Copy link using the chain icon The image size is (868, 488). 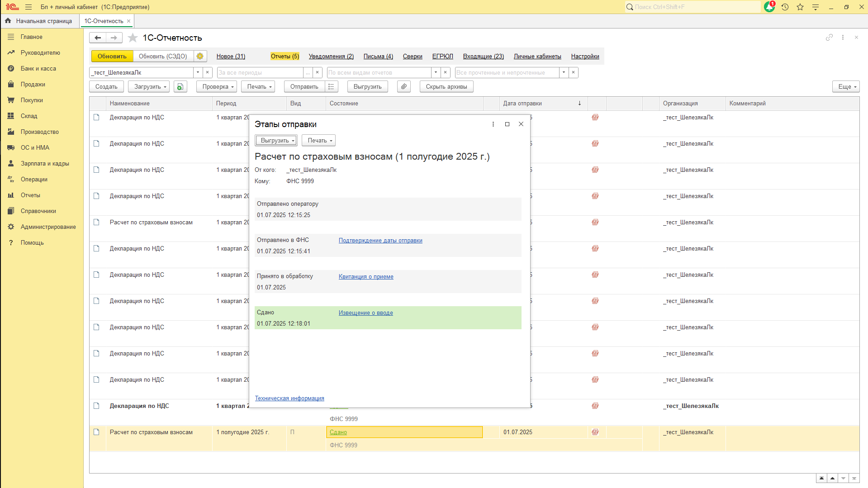(829, 38)
